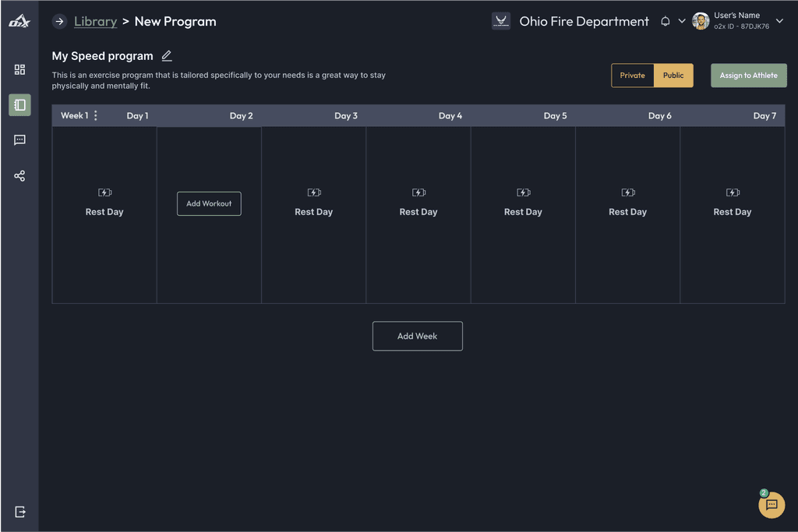Click the Week 1 label
This screenshot has height=532, width=798.
(x=74, y=115)
